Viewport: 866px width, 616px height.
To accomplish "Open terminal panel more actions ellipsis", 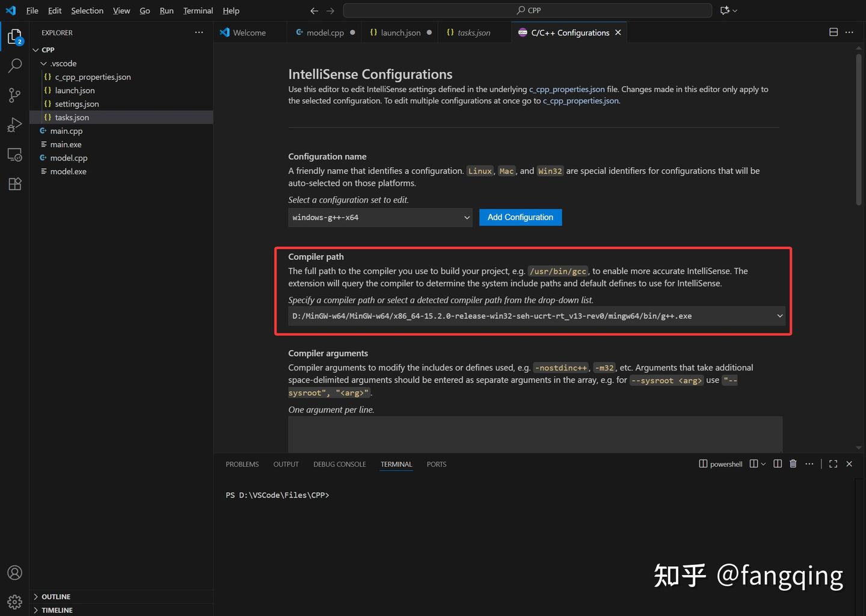I will (809, 464).
